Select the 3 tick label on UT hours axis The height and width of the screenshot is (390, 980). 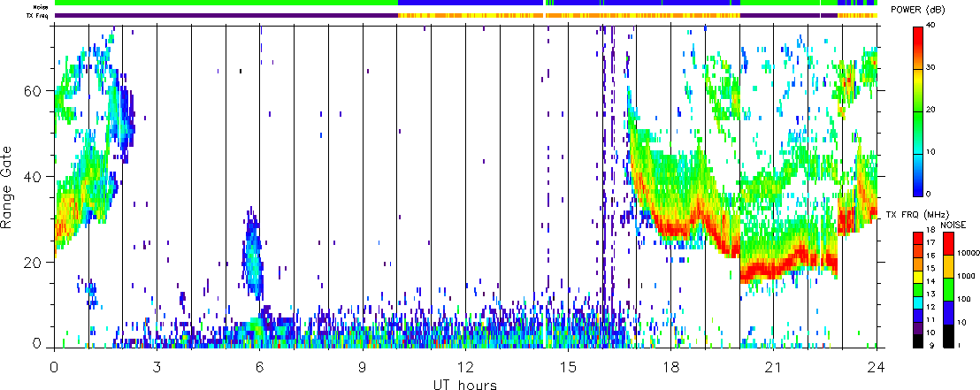157,366
